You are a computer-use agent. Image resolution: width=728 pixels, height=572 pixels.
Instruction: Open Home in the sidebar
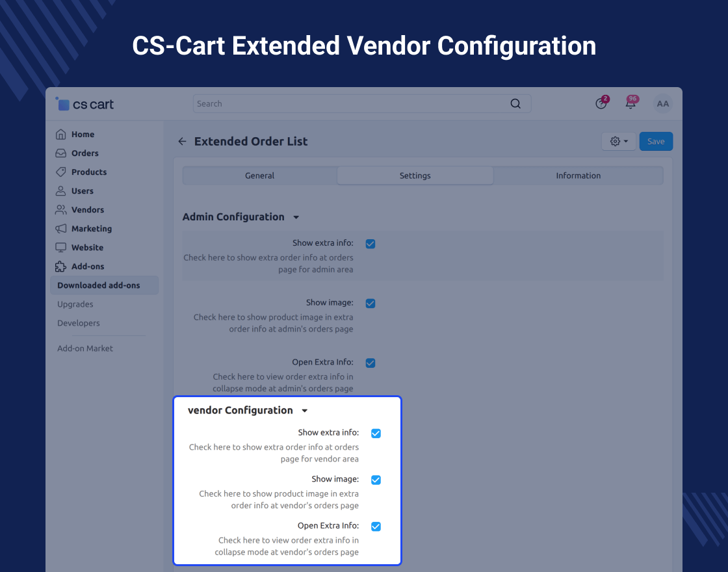point(83,134)
